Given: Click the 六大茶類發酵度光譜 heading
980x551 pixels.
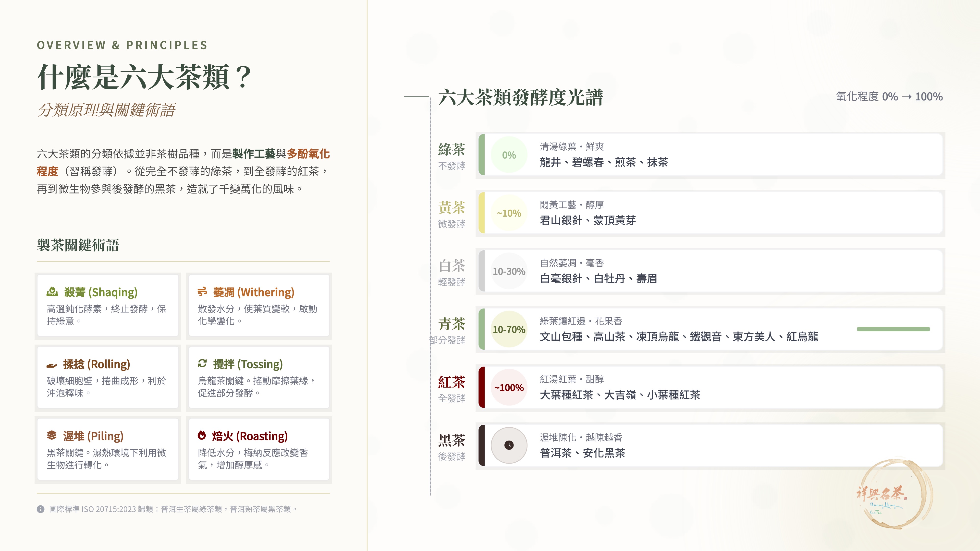Looking at the screenshot, I should click(520, 97).
